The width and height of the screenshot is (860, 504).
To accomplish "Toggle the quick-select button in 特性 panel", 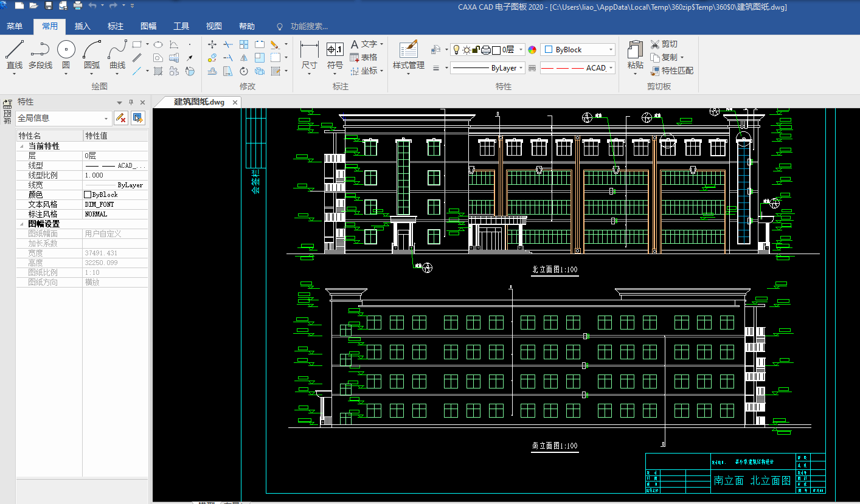I will (x=138, y=118).
